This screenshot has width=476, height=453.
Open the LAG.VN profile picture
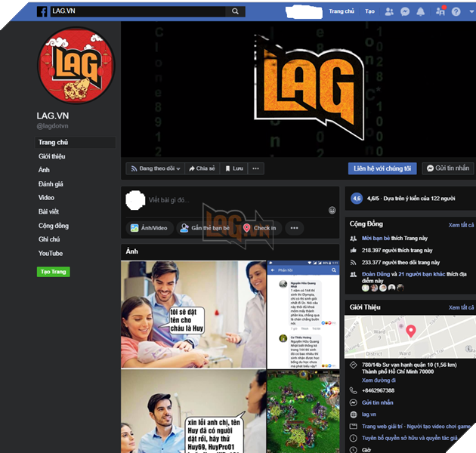(76, 65)
